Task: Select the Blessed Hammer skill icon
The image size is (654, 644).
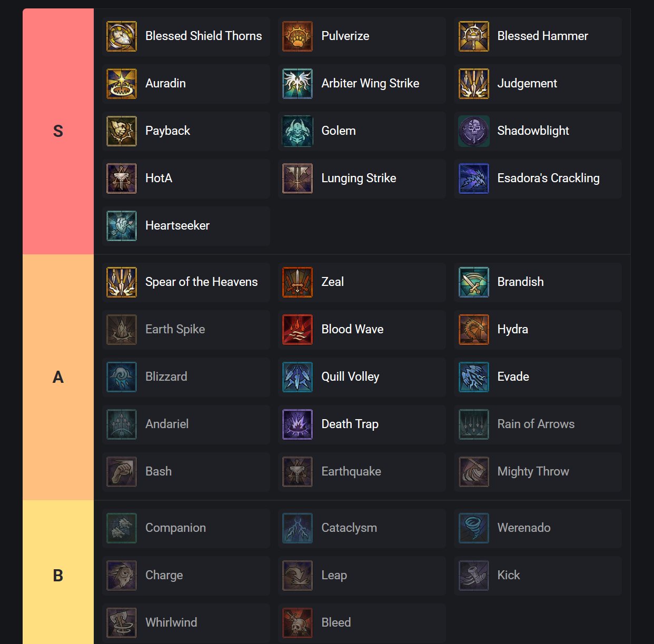Action: [473, 36]
